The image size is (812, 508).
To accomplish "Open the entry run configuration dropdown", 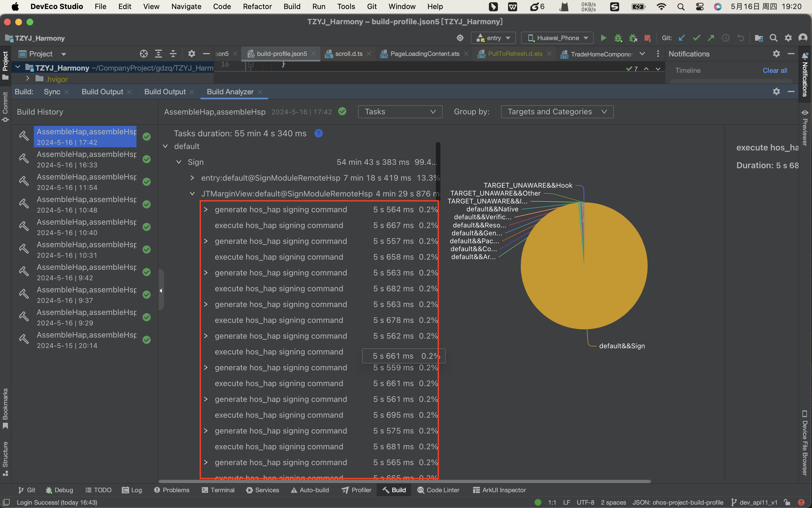I will point(494,38).
